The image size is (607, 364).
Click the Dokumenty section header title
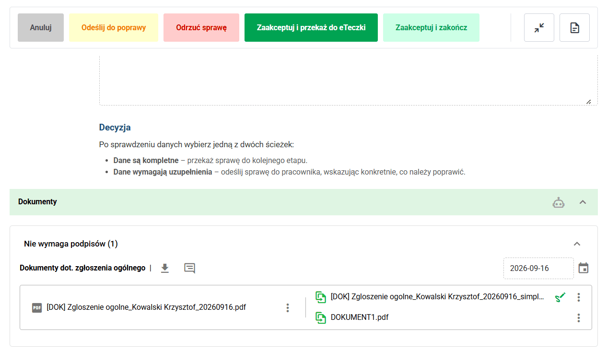coord(37,202)
